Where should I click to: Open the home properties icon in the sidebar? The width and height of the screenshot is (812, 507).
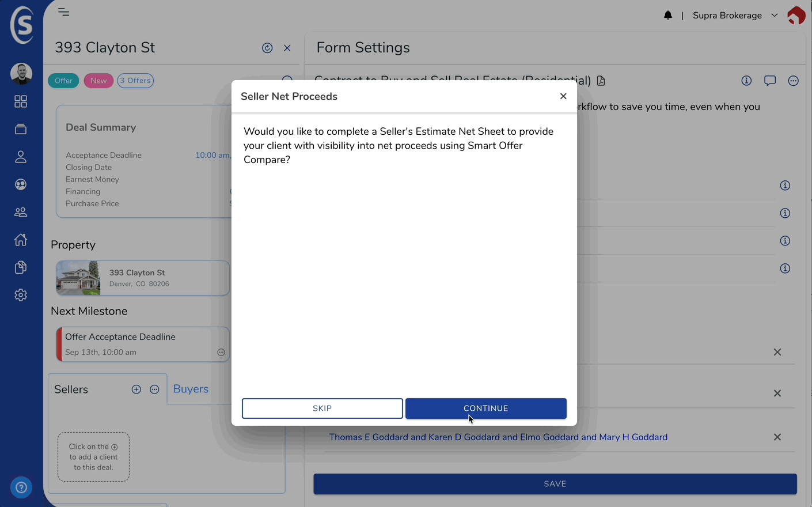click(x=21, y=240)
